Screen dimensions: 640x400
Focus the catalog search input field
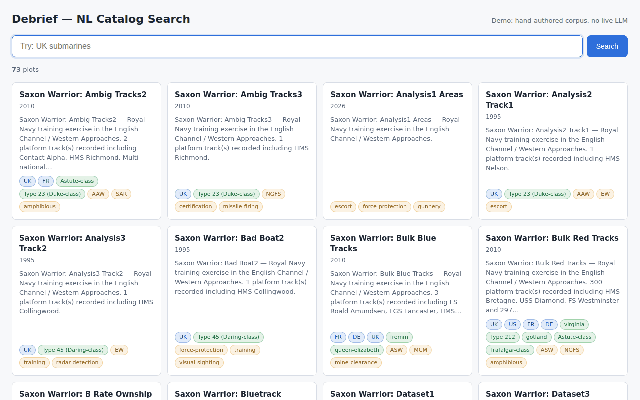click(296, 46)
